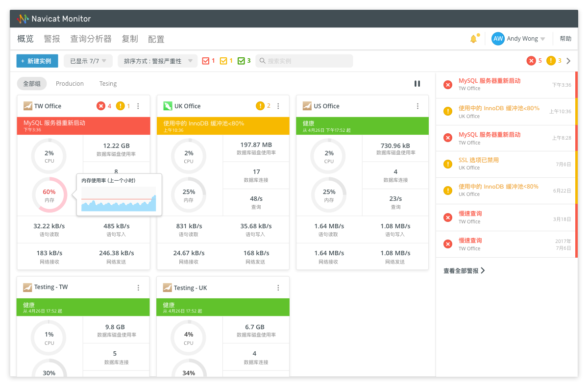
Task: Click the TW Office red alert banner
Action: (x=84, y=126)
